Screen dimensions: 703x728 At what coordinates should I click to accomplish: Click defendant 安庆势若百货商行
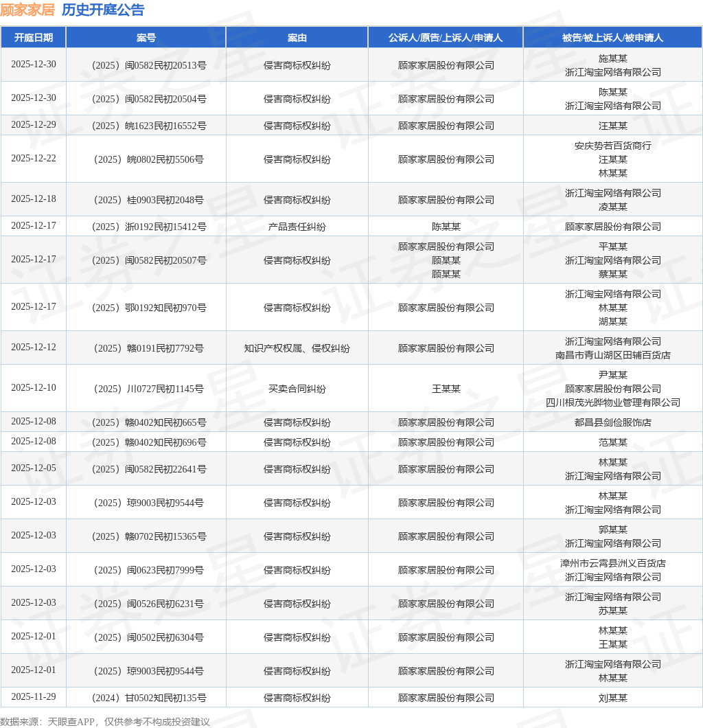point(612,146)
